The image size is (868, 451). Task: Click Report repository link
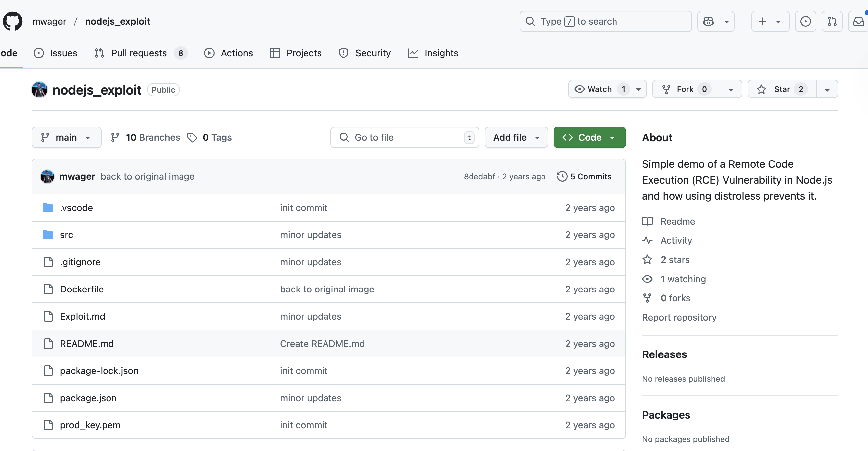pos(679,317)
